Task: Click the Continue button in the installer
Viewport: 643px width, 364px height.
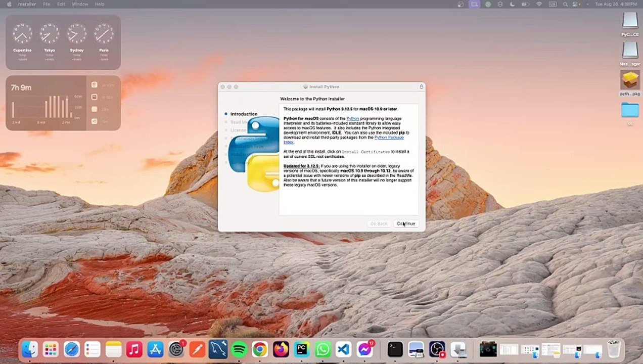Action: (x=406, y=223)
